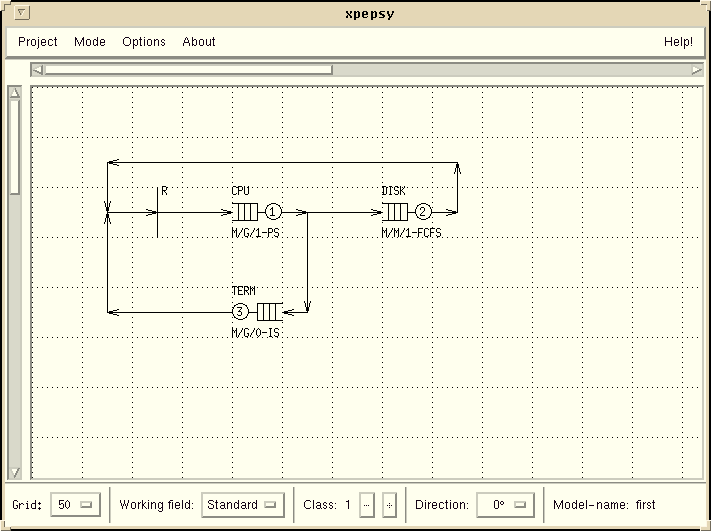Click the Help! button
This screenshot has width=711, height=531.
(678, 42)
